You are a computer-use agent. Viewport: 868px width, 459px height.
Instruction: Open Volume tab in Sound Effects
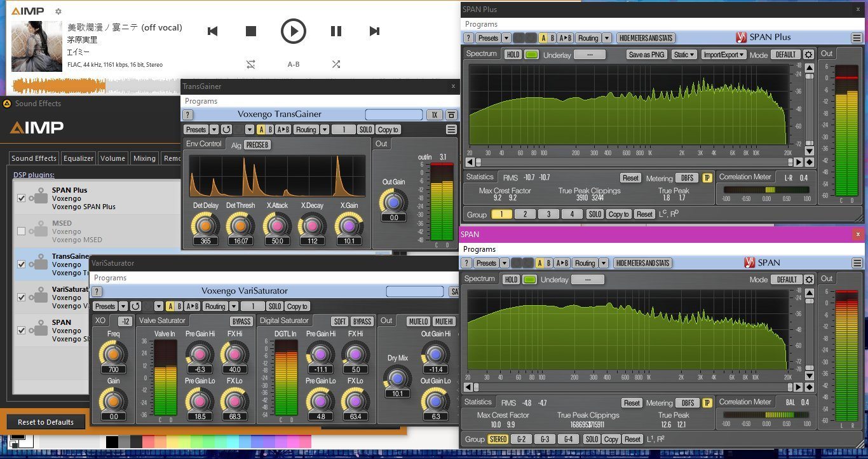(113, 158)
